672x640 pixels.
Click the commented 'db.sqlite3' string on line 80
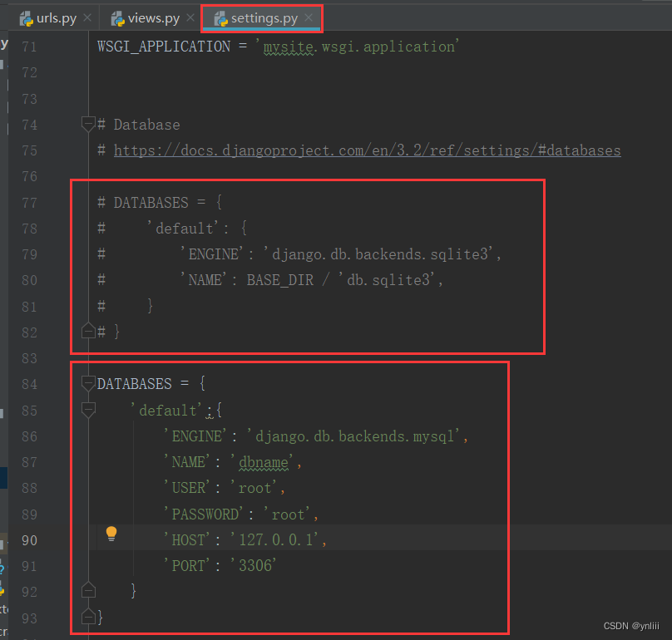(388, 280)
